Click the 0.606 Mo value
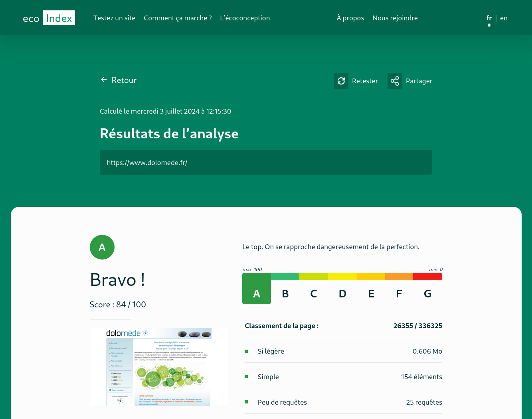This screenshot has height=419, width=532. click(427, 351)
